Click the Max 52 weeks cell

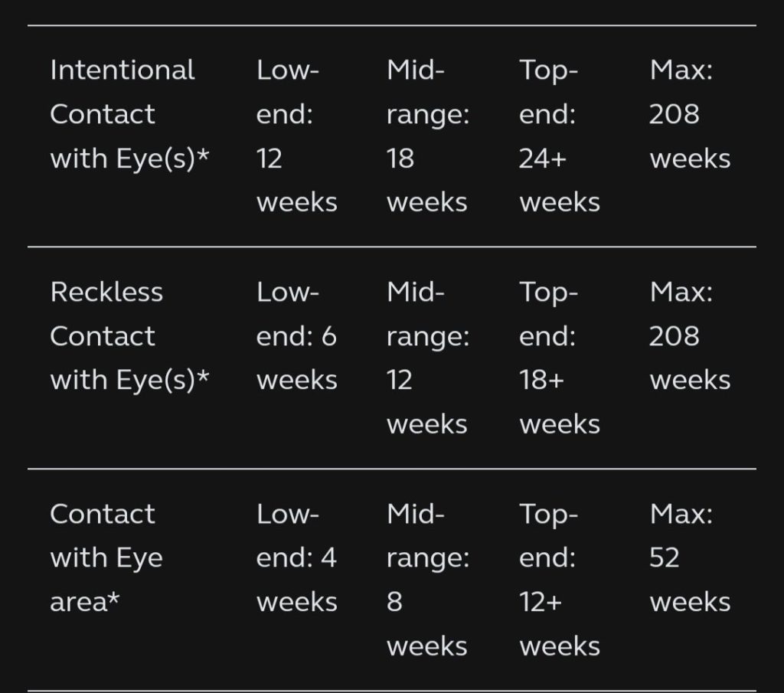[x=689, y=557]
